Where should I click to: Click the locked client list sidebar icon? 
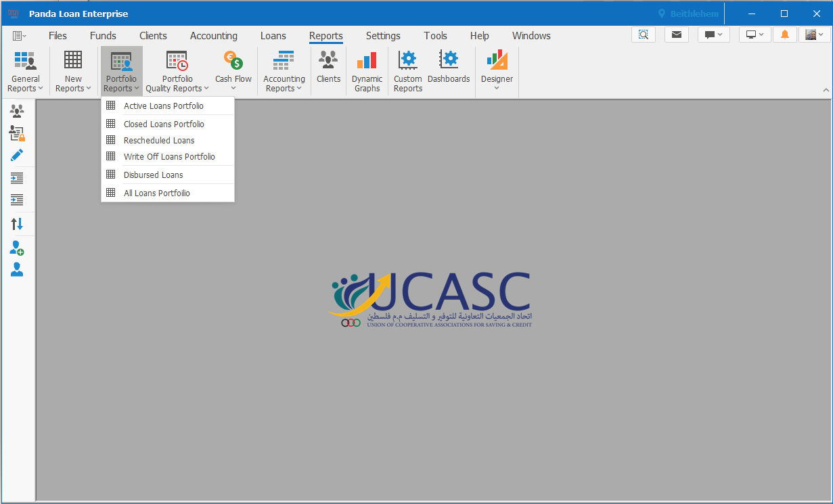coord(17,133)
